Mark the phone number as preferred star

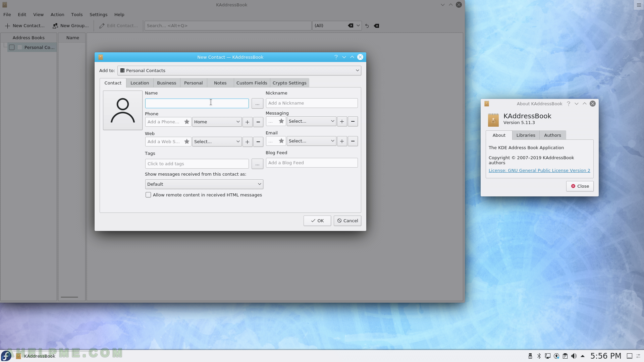click(187, 122)
